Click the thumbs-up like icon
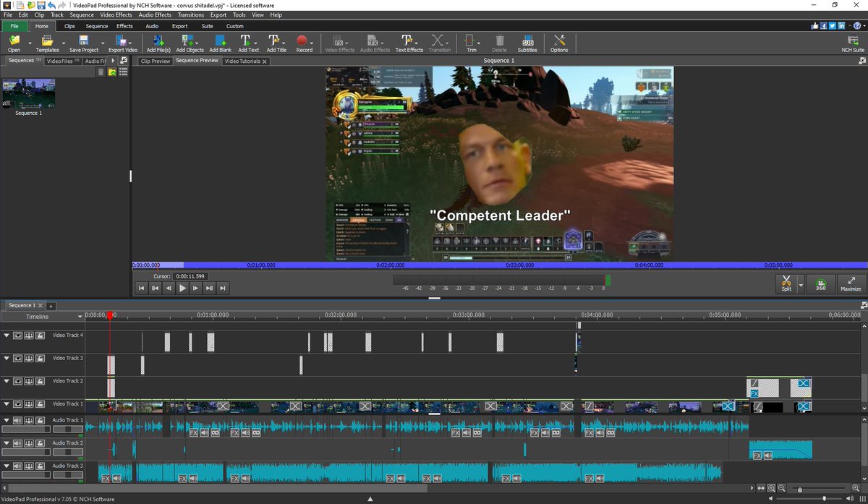 coord(816,25)
